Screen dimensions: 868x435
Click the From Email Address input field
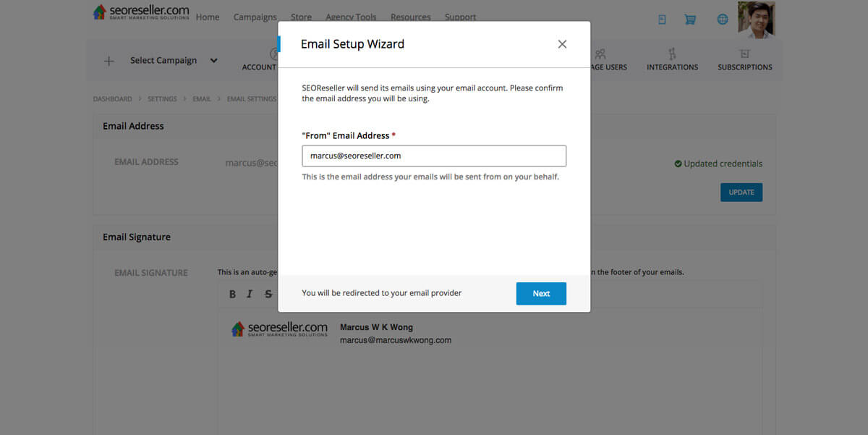pos(433,155)
